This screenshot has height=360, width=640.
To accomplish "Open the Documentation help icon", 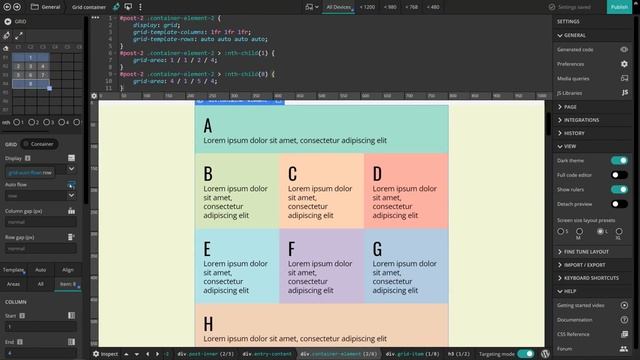I will [624, 320].
